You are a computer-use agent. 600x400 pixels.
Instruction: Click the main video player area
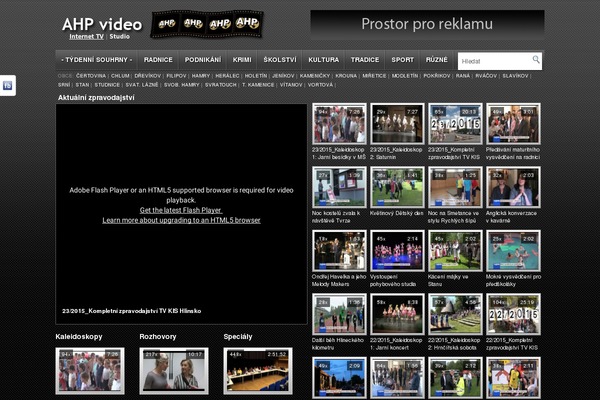pos(181,214)
